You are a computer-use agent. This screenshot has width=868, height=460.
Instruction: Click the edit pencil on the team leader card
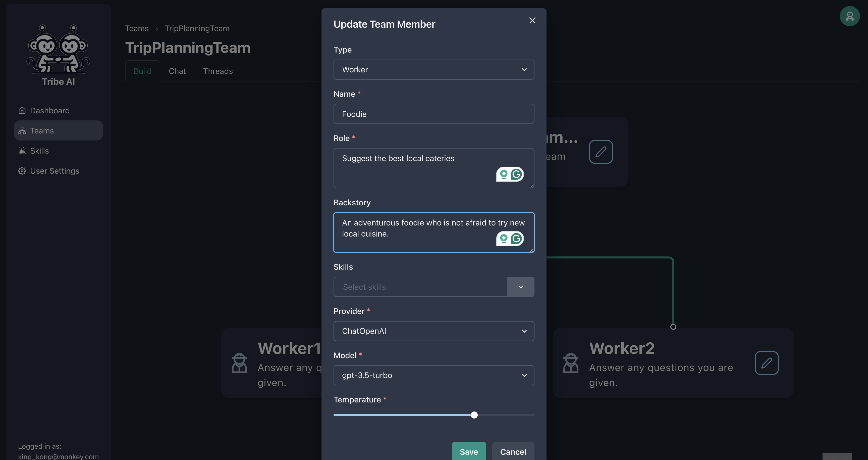[x=601, y=152]
